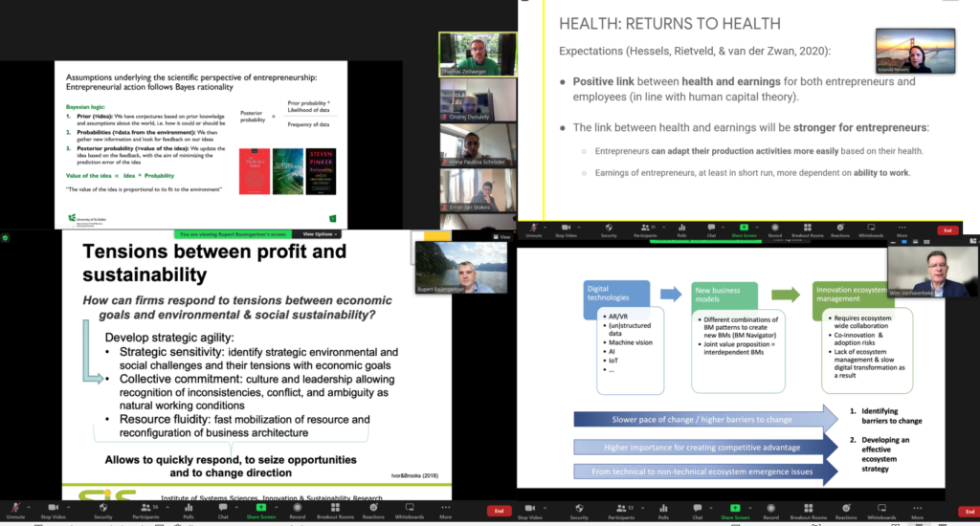This screenshot has width=980, height=526.
Task: Select Anna Paulina Schröder's video thumbnail
Action: (479, 144)
